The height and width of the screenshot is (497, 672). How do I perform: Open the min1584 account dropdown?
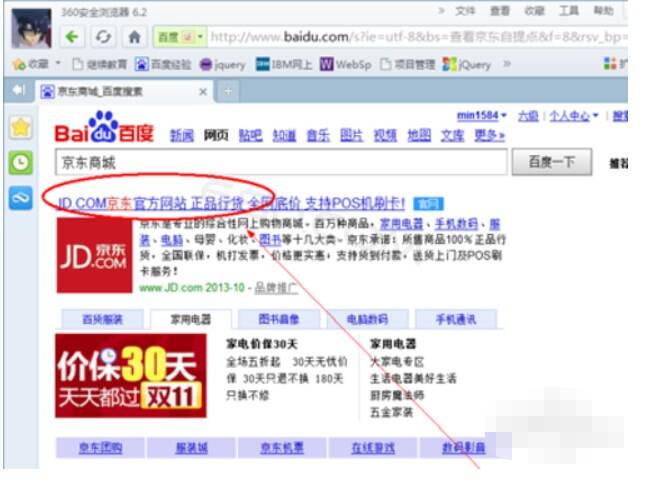click(x=482, y=116)
